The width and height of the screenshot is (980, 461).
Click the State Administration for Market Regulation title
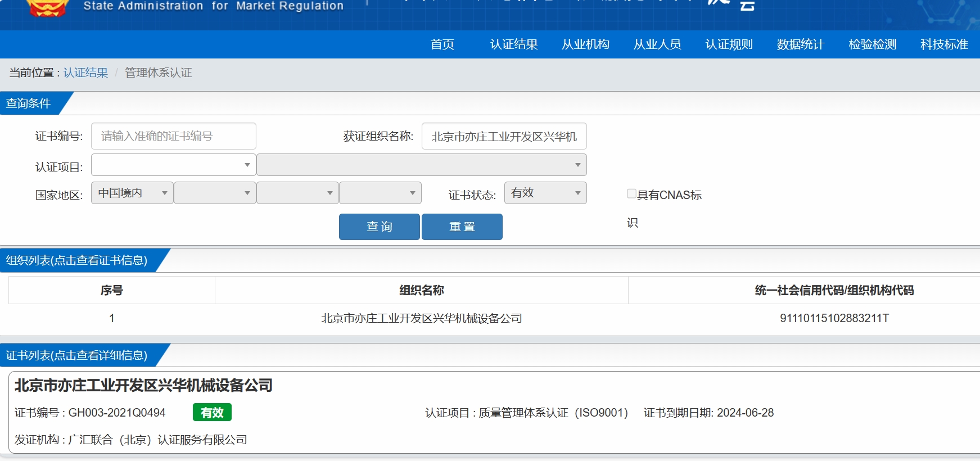click(214, 6)
